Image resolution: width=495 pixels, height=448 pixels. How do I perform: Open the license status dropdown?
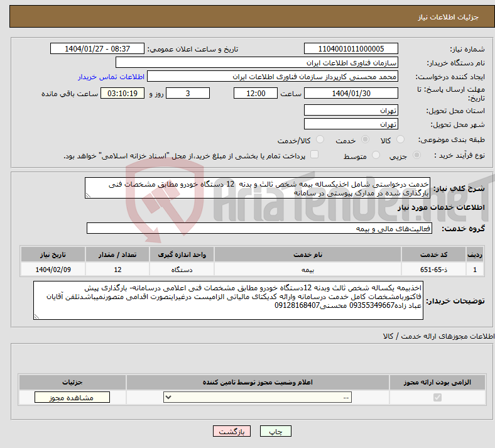258,397
